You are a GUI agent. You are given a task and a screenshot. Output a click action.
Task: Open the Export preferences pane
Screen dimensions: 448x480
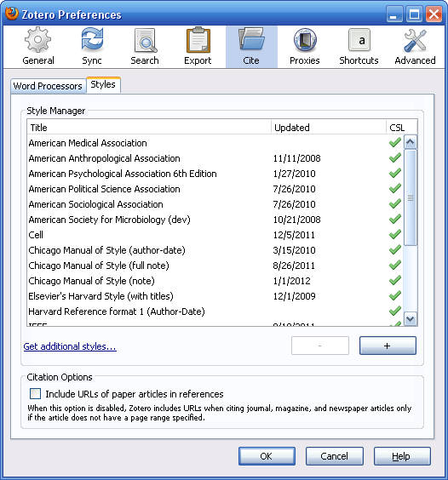tap(198, 47)
